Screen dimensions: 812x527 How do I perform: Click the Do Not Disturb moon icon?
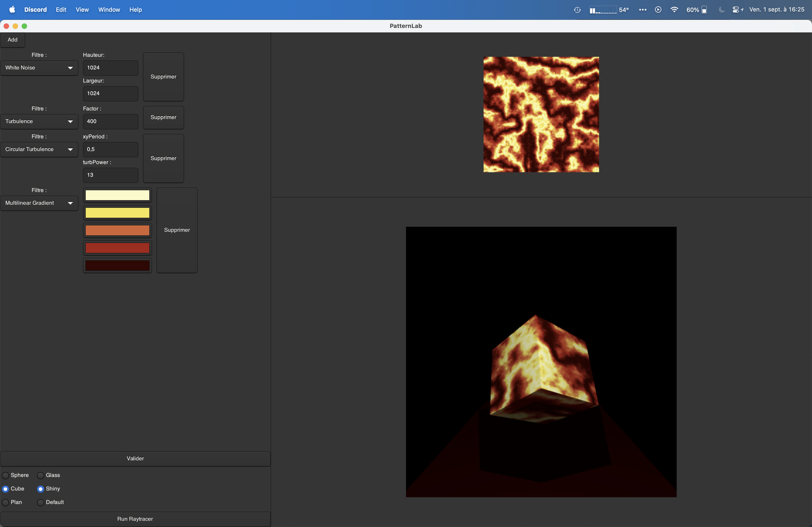click(x=721, y=9)
